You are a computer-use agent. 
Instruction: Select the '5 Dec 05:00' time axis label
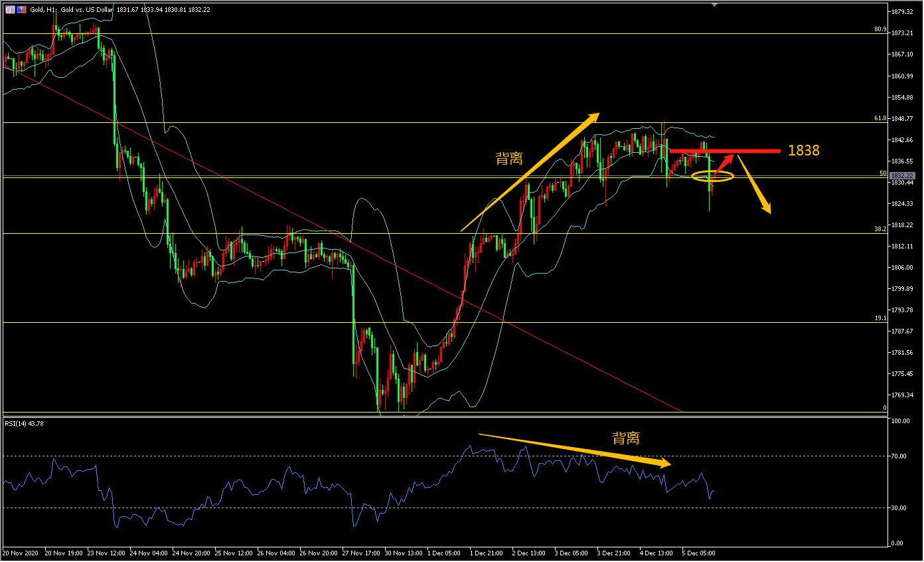click(x=700, y=553)
